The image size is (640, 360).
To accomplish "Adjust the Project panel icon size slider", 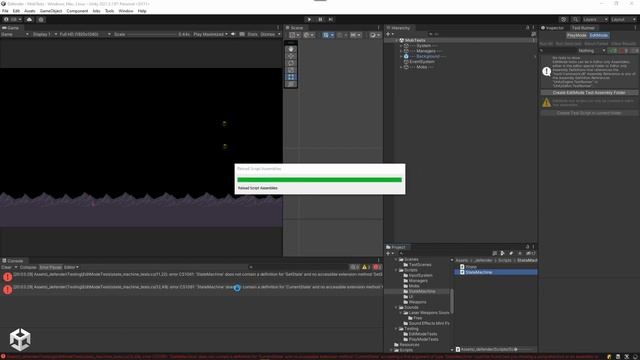I will pos(524,349).
